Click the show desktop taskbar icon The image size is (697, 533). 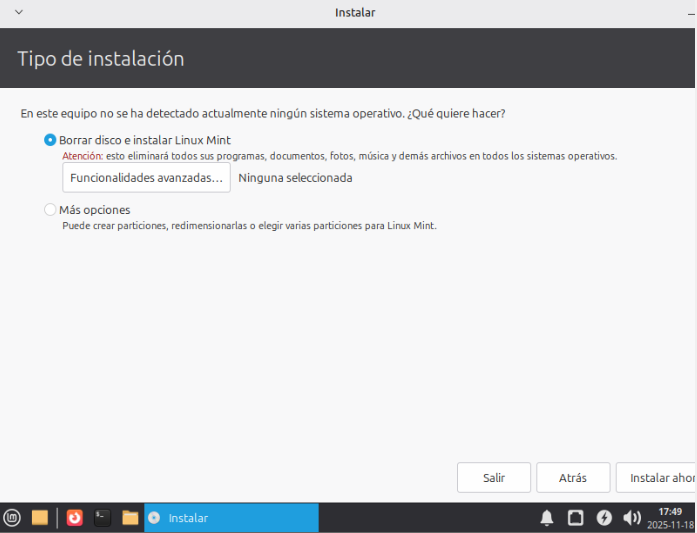(40, 518)
